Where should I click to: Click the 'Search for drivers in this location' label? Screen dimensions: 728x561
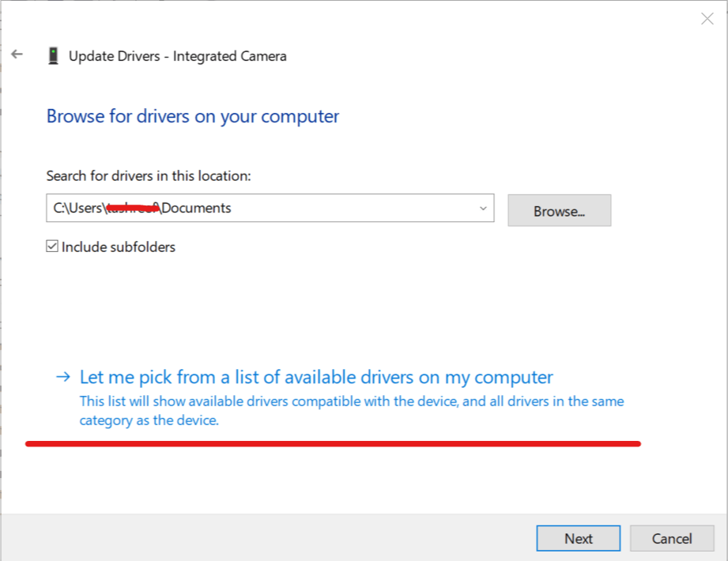[x=149, y=175]
